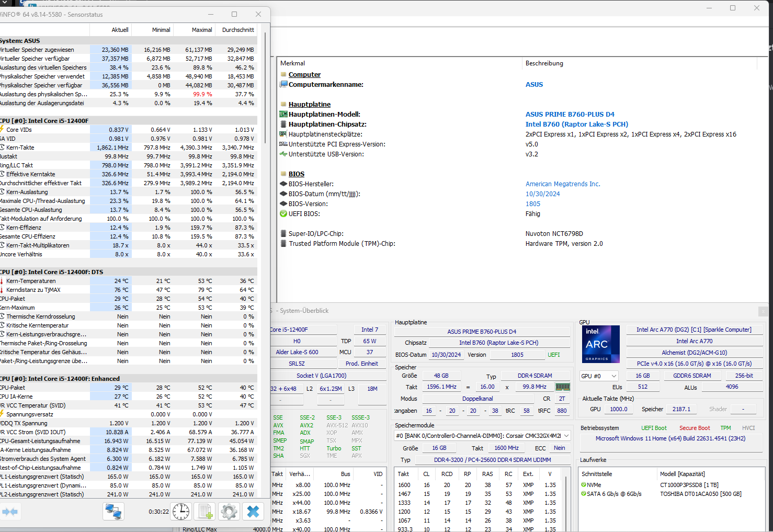
Task: Click the DDR4 SDRAM memory type field
Action: (535, 376)
